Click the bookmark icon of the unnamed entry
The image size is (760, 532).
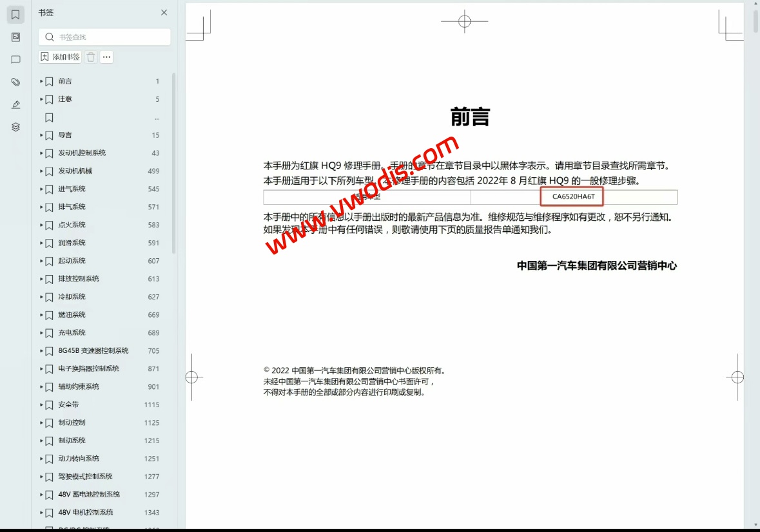point(49,118)
